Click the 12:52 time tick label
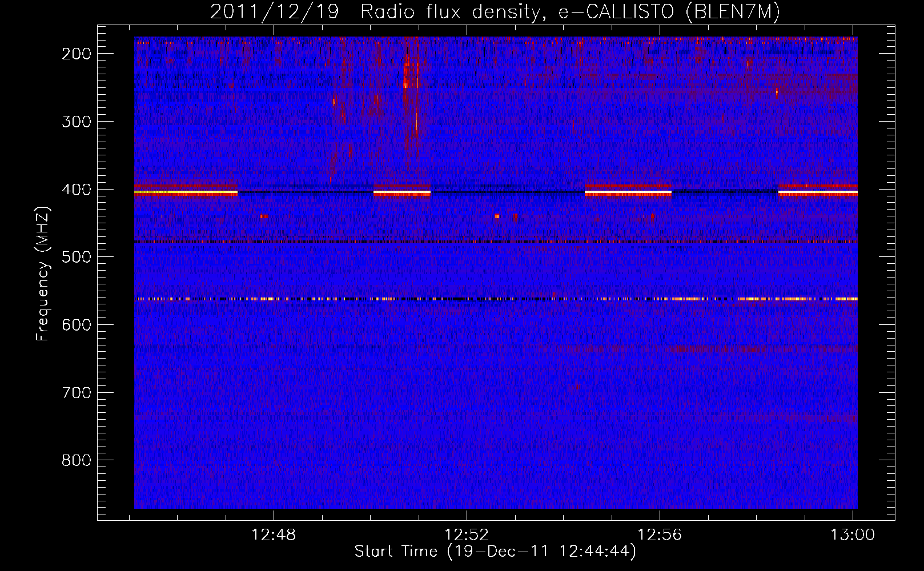 467,535
